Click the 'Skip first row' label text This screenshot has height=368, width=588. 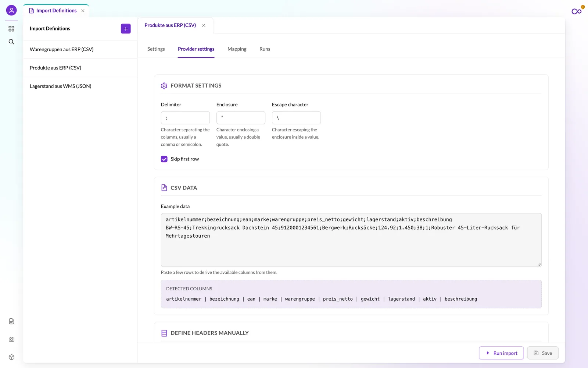pos(184,159)
